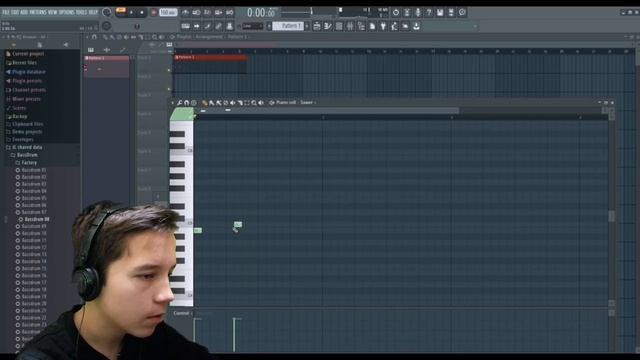Open Demo projects folder
The height and width of the screenshot is (360, 640).
(x=27, y=132)
